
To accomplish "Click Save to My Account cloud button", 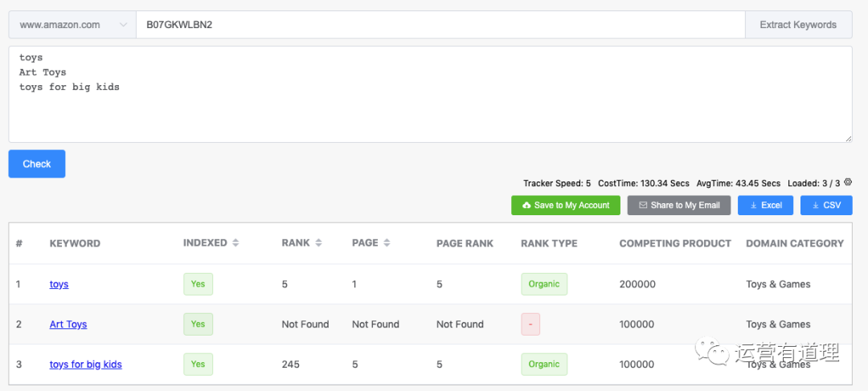I will pos(566,206).
